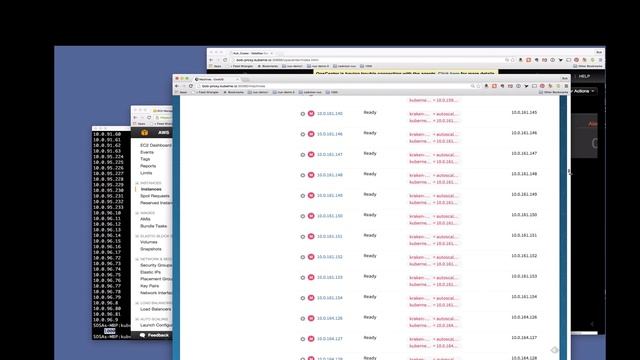This screenshot has height=360, width=640.
Task: Collapse IMAGES section in AWS sidebar
Action: [137, 213]
